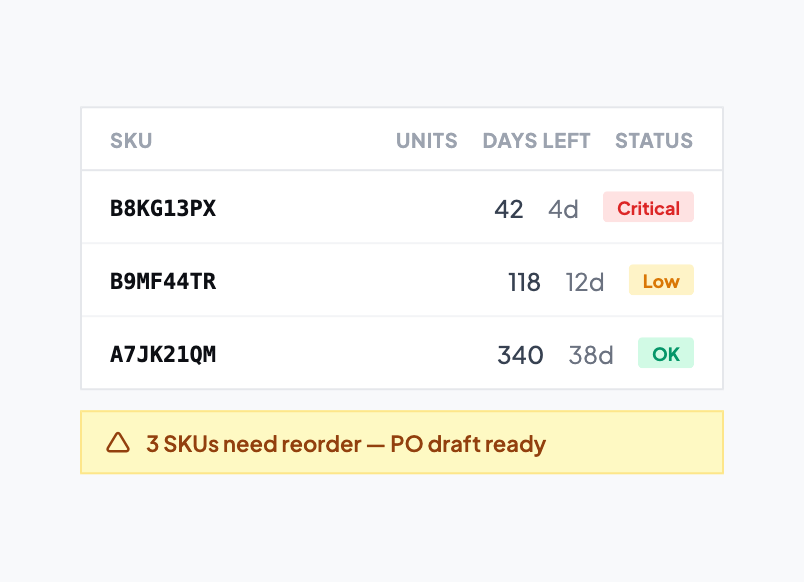The image size is (804, 582).
Task: Click the SKU column header
Action: click(x=131, y=141)
